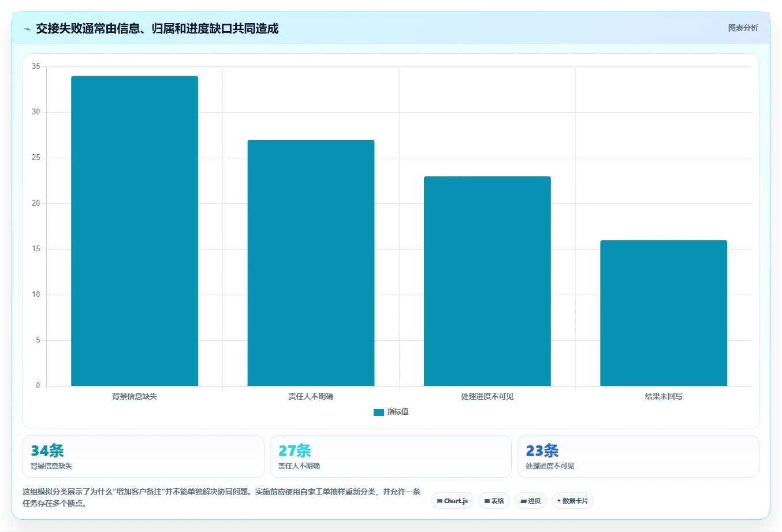Viewport: 782px width, 532px height.
Task: Select the 27条 data card
Action: [391, 456]
